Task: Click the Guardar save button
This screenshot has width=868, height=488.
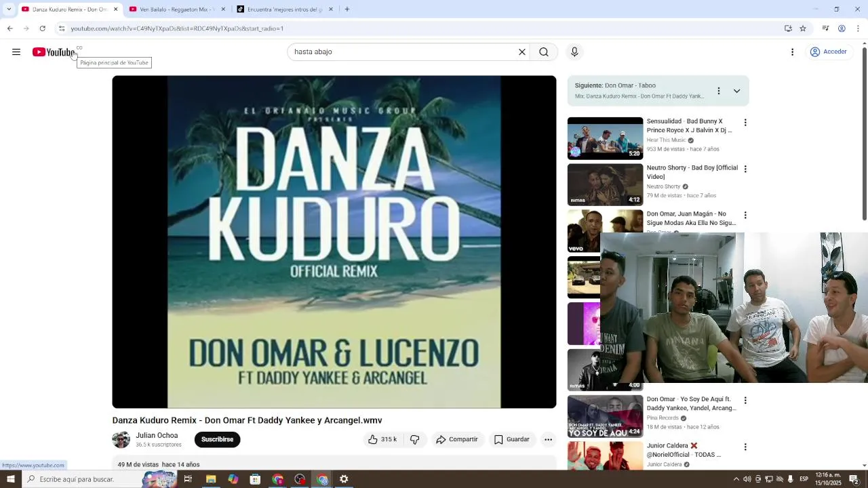Action: click(511, 440)
